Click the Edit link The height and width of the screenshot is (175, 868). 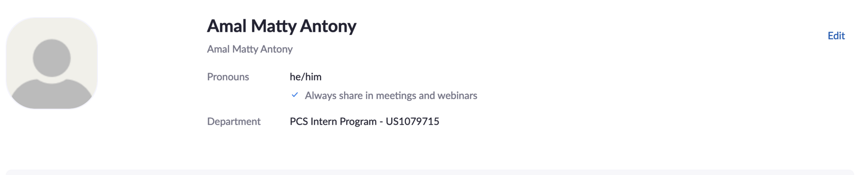[x=836, y=36]
